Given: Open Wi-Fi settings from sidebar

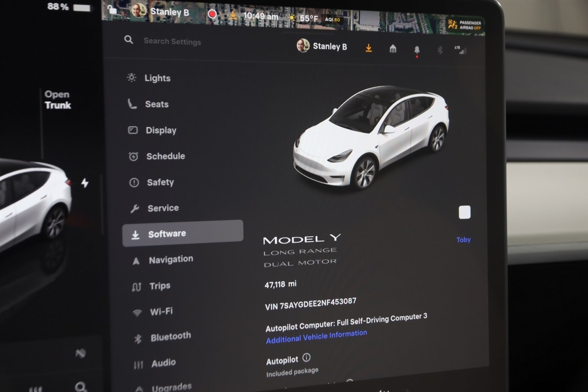Looking at the screenshot, I should click(161, 312).
